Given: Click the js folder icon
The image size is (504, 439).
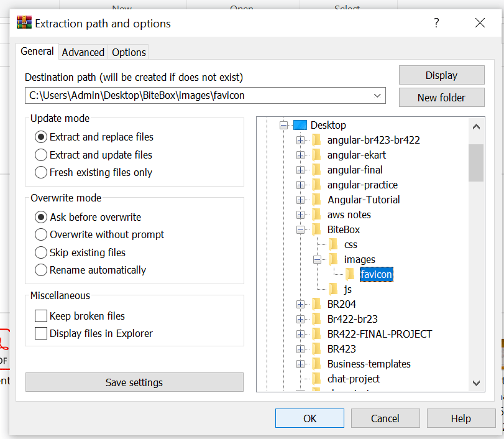Looking at the screenshot, I should click(333, 289).
